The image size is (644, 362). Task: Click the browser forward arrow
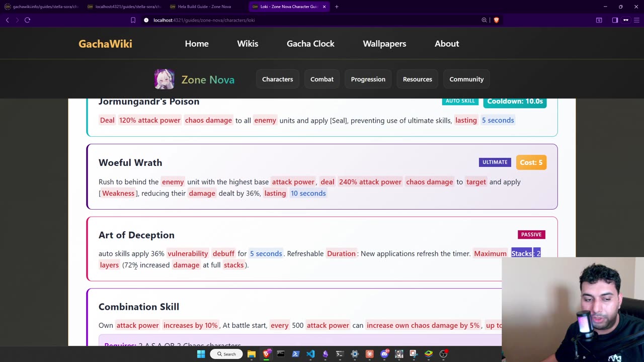(17, 20)
